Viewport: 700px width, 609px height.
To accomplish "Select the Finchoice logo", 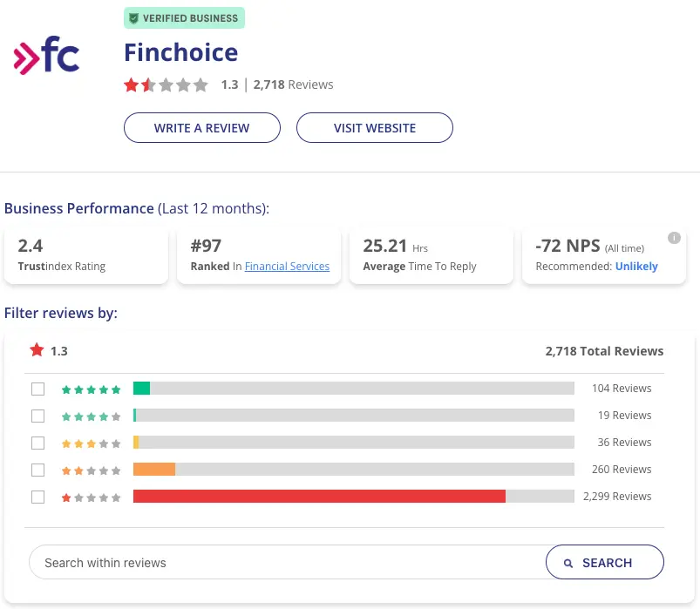I will tap(46, 55).
